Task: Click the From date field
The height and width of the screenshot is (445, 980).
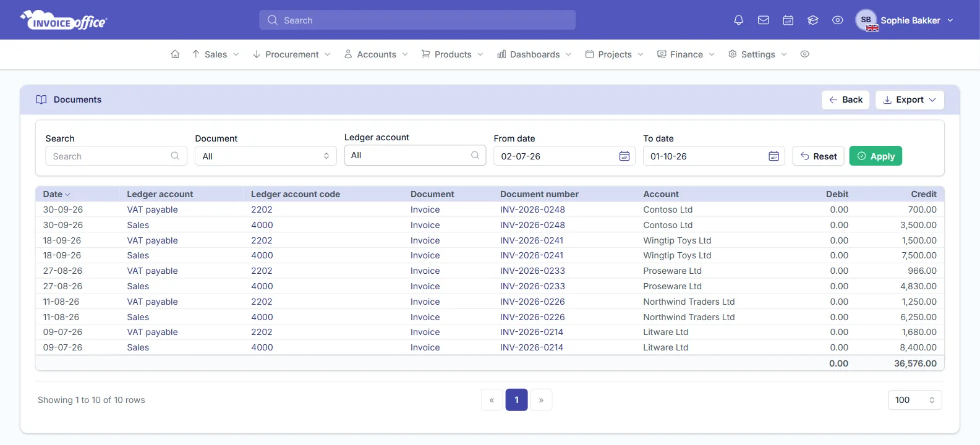Action: click(564, 156)
